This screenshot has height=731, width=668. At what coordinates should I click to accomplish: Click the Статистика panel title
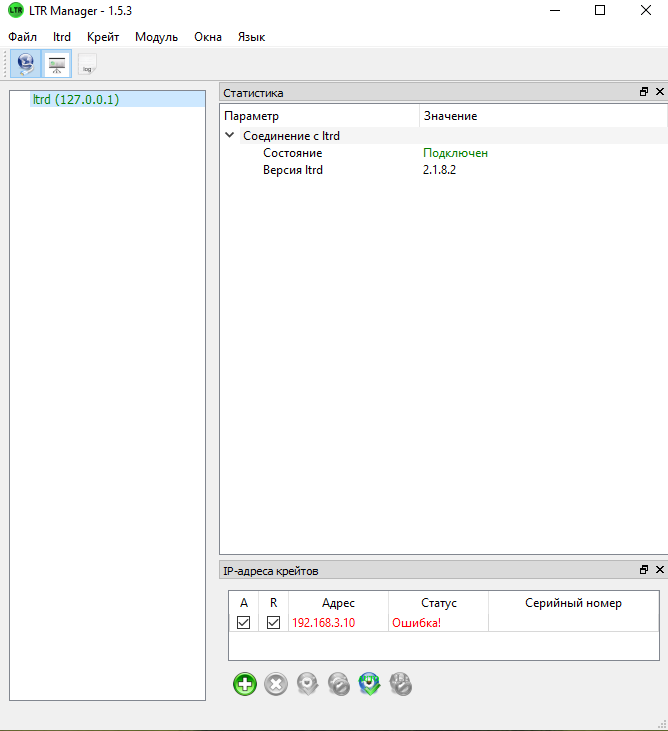point(253,93)
